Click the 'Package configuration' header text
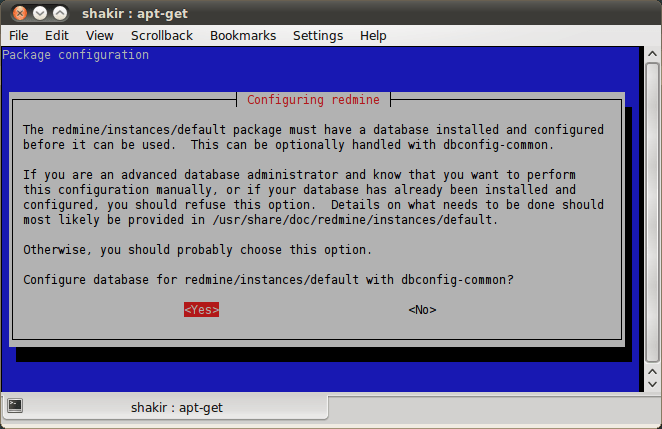The height and width of the screenshot is (429, 662). [x=76, y=55]
